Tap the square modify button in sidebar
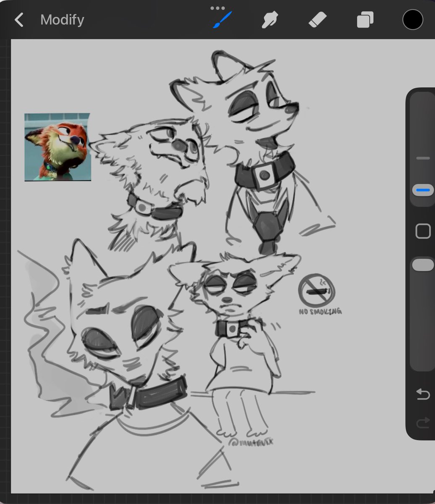Image resolution: width=435 pixels, height=504 pixels. pos(423,231)
